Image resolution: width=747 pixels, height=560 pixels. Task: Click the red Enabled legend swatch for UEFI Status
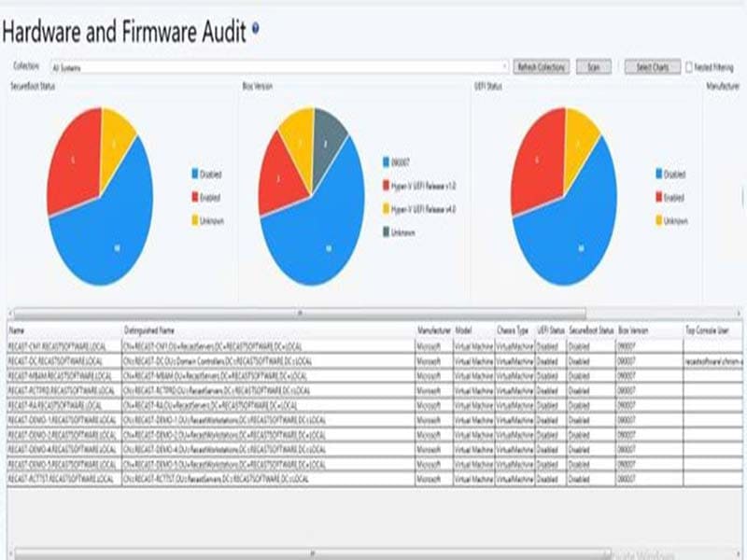(x=659, y=197)
